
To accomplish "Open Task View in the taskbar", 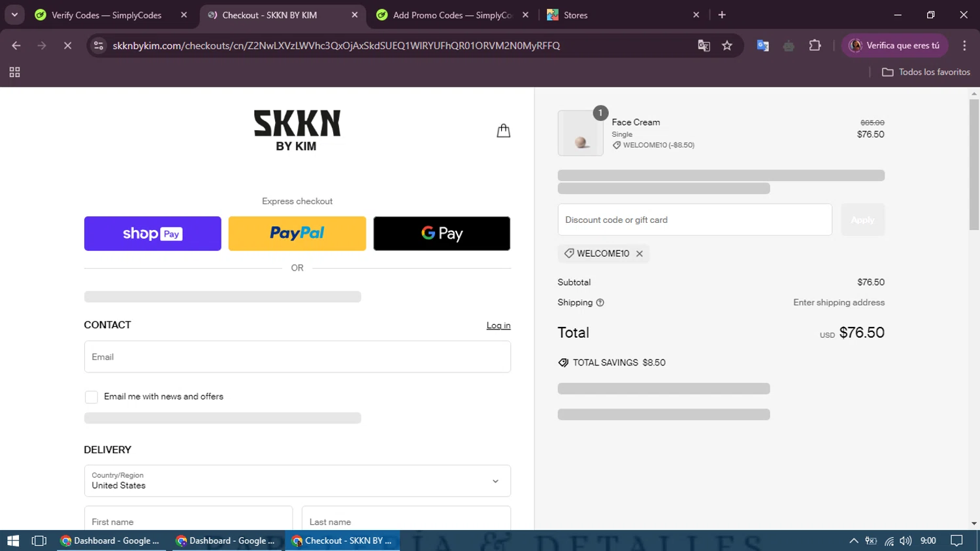I will point(39,541).
